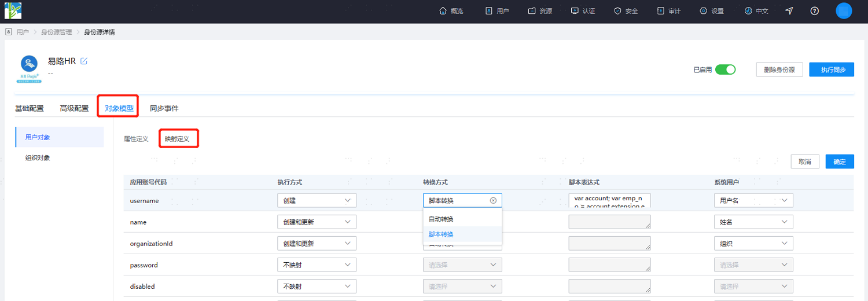Viewport: 868px width, 301px height.
Task: Click the 删除身份源 button
Action: tap(779, 69)
